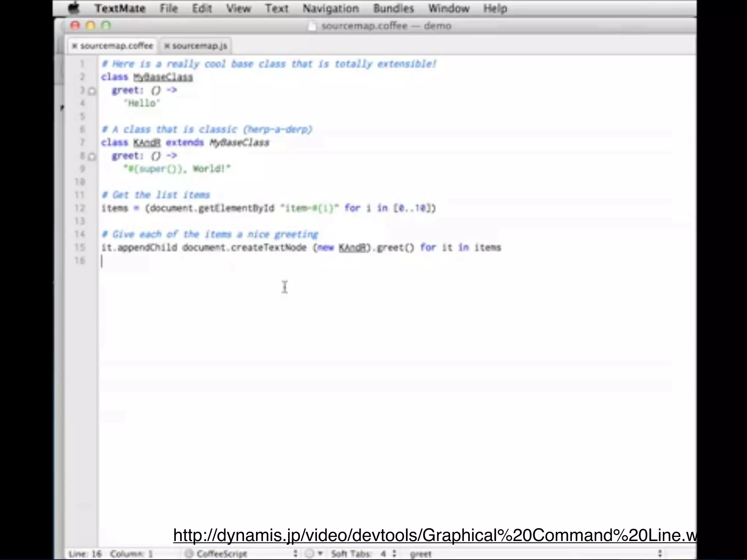Close the sourcemap.coffee tab

[x=74, y=46]
